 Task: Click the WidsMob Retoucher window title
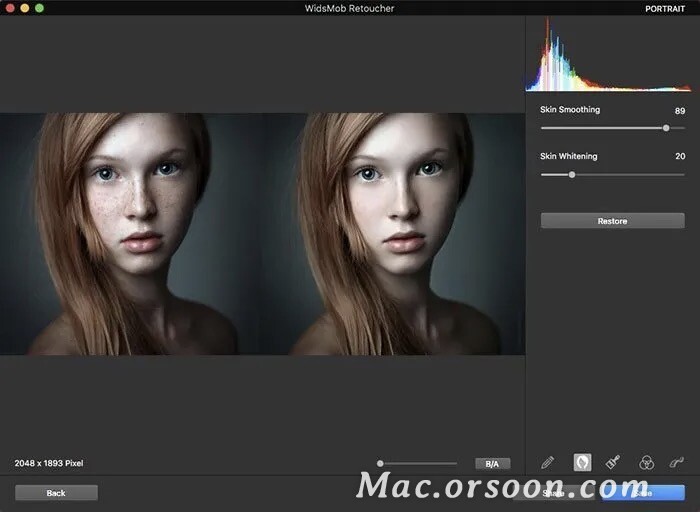point(350,8)
